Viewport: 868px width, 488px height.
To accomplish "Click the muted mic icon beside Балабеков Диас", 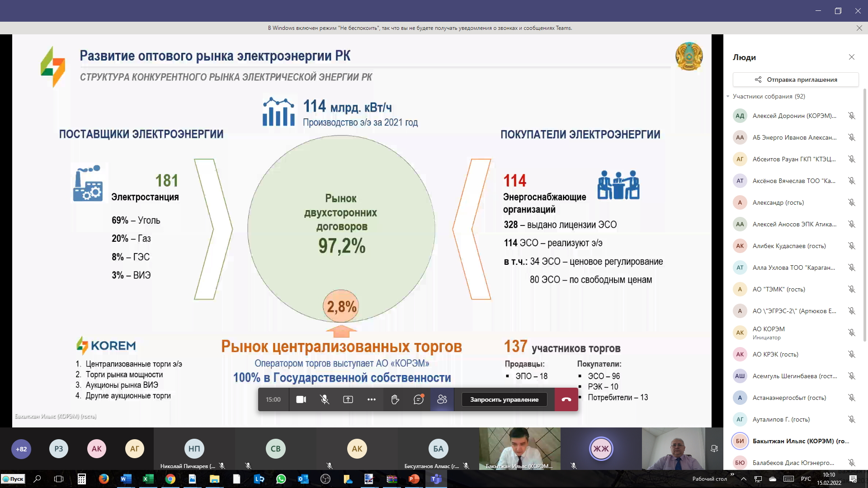I will [x=852, y=463].
